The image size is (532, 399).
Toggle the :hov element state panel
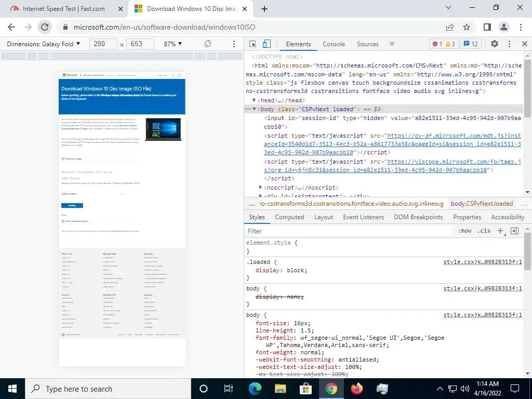[465, 231]
